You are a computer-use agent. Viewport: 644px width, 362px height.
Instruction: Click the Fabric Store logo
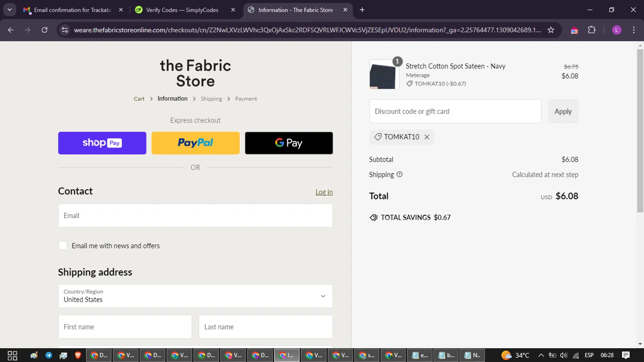[x=195, y=73]
